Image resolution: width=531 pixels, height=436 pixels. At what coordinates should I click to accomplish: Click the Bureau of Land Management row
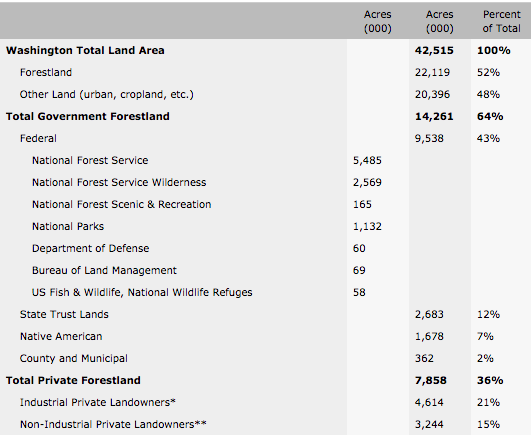(266, 270)
